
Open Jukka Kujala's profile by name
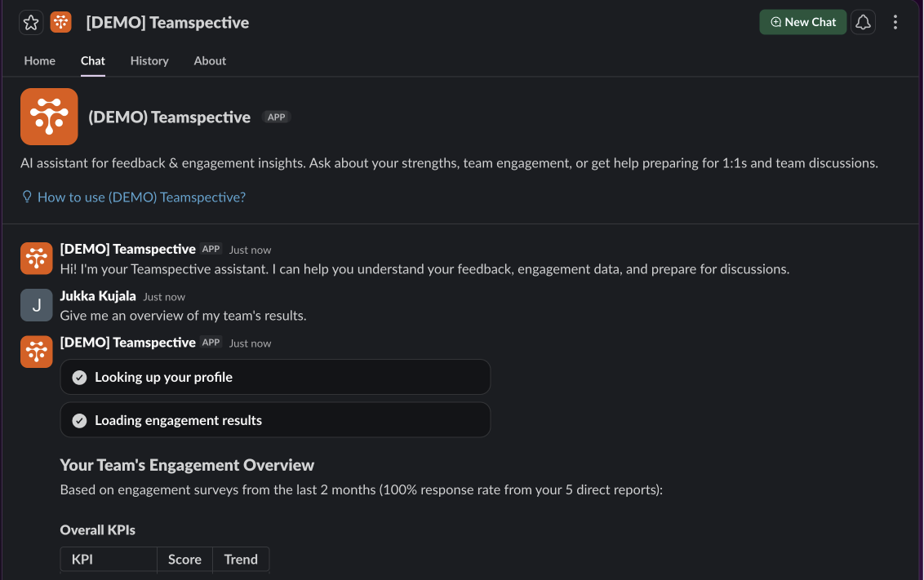click(98, 295)
